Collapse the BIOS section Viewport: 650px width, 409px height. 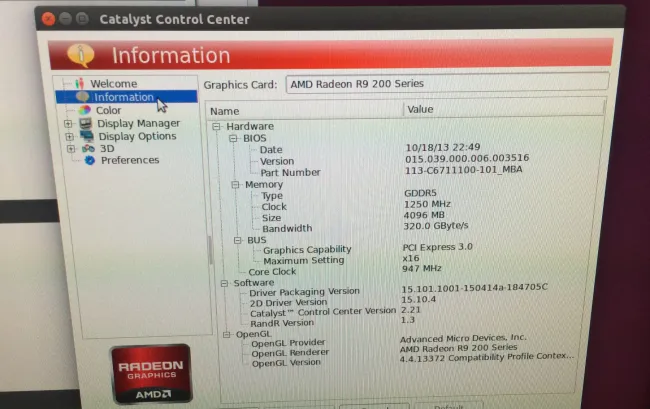[233, 138]
